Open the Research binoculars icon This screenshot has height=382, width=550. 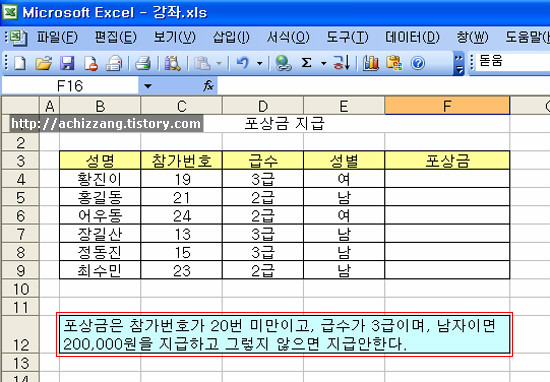172,63
